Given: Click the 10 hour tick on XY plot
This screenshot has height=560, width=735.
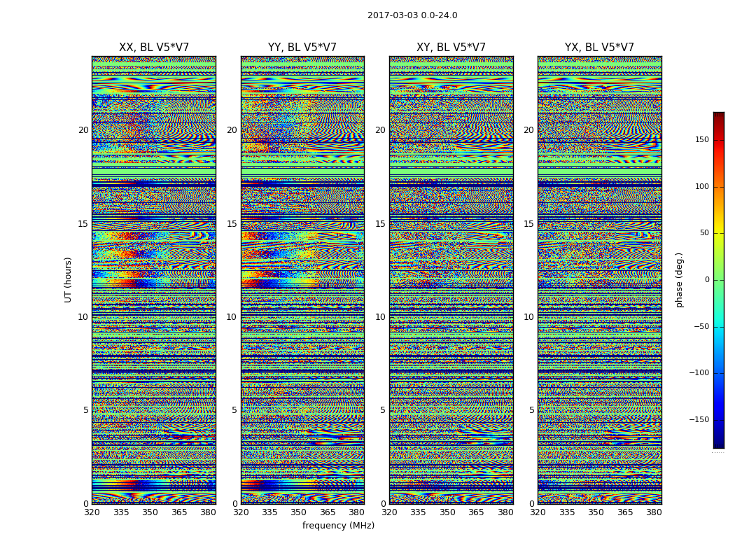Looking at the screenshot, I should (x=380, y=317).
